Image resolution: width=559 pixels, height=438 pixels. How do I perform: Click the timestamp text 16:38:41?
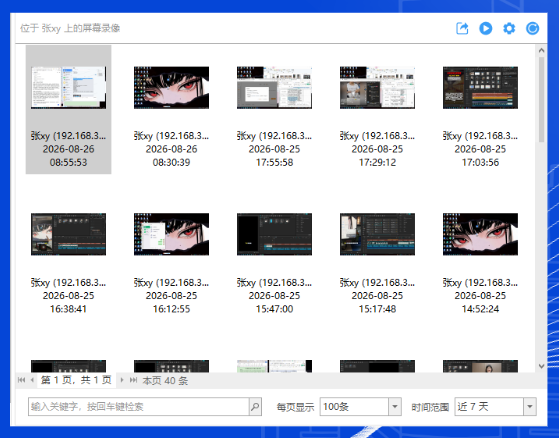[x=68, y=309]
